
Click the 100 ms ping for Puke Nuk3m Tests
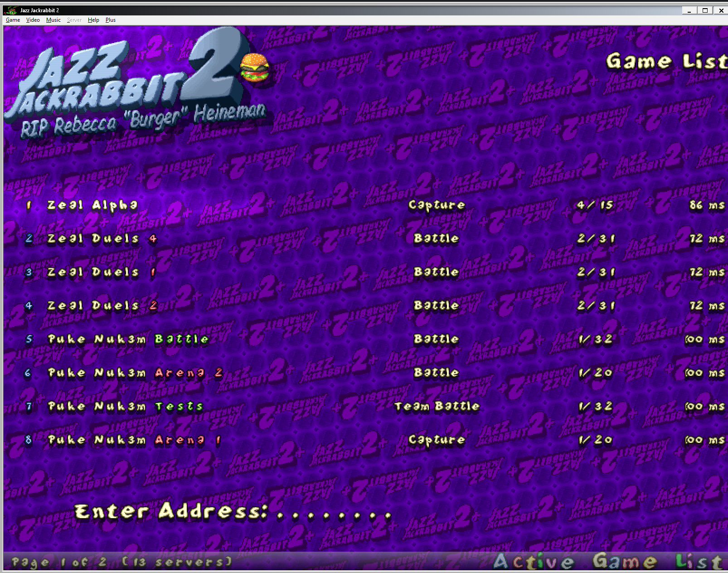point(705,406)
